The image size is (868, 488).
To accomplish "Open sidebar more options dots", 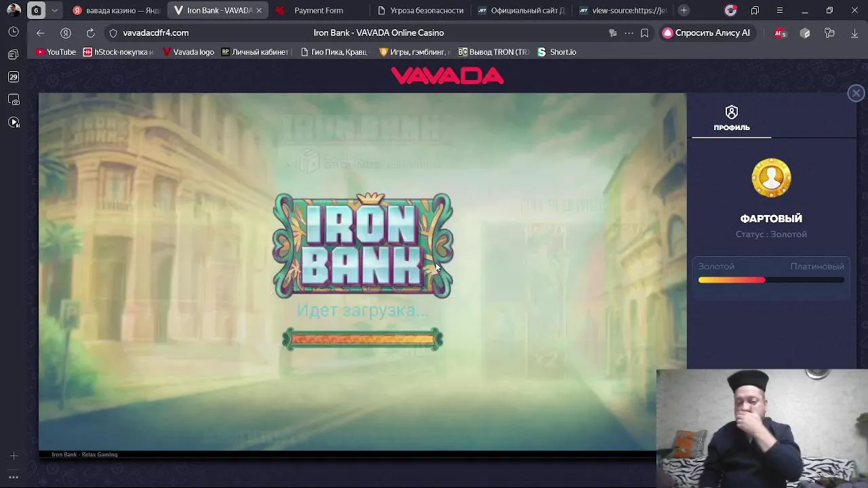I will [14, 477].
